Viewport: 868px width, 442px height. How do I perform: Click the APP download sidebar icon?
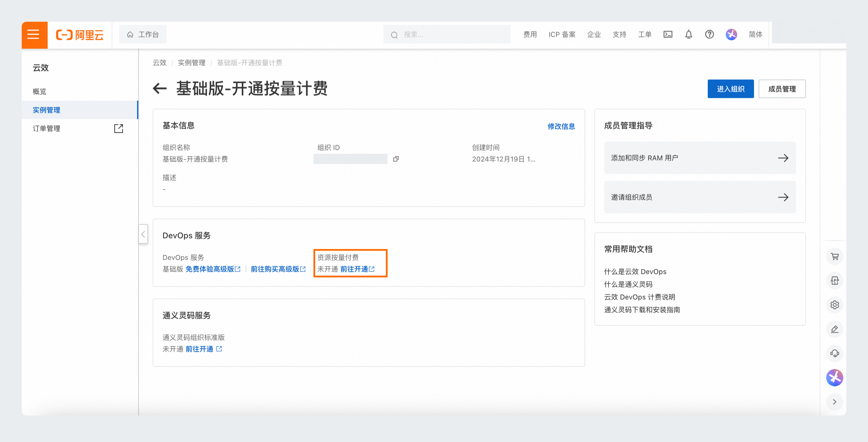[x=834, y=281]
